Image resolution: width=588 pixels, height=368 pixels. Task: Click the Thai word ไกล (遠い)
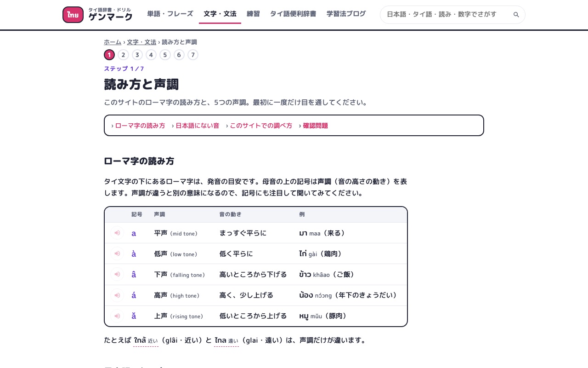point(226,340)
